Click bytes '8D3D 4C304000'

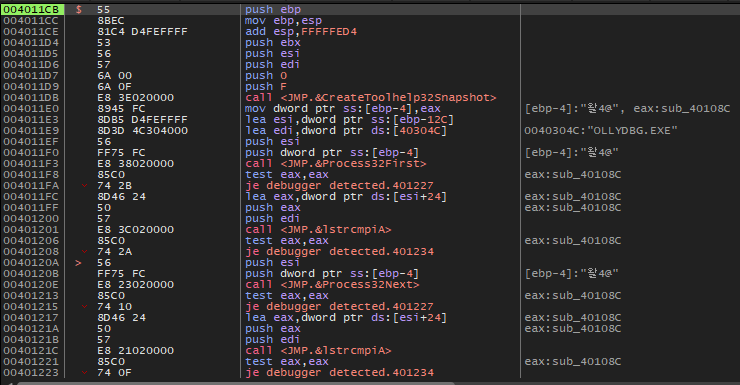coord(143,131)
